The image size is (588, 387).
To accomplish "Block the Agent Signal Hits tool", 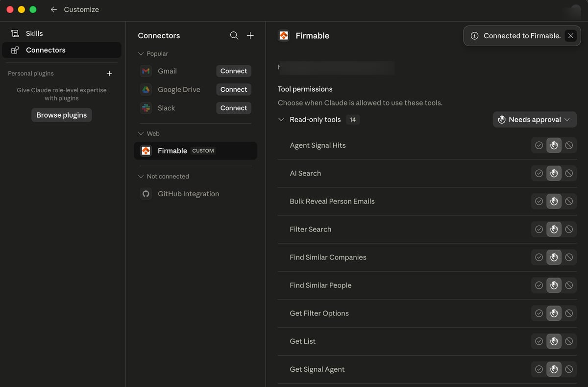I will [x=569, y=145].
